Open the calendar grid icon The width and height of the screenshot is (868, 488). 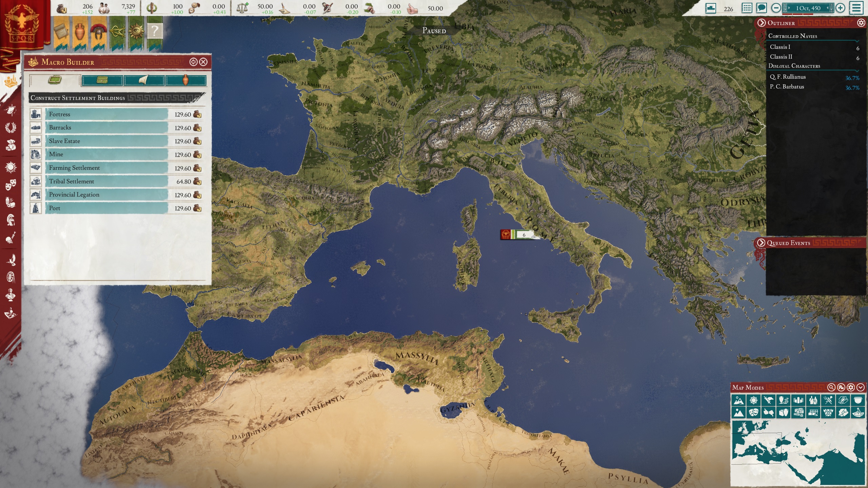[x=747, y=8]
